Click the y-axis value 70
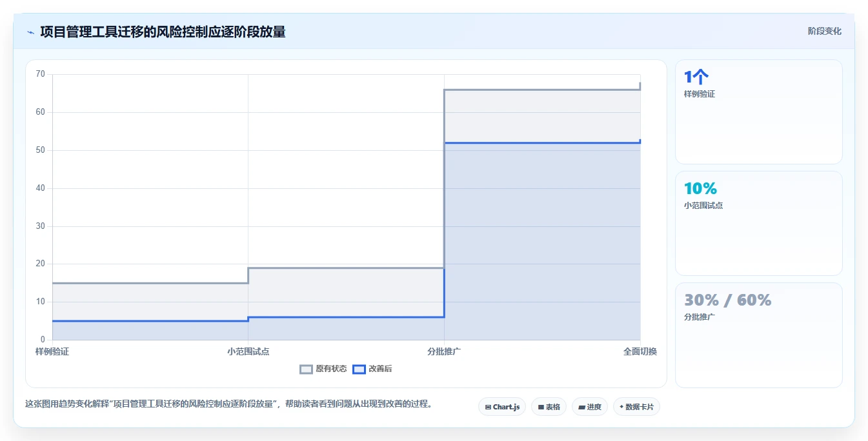This screenshot has width=868, height=441. tap(41, 74)
